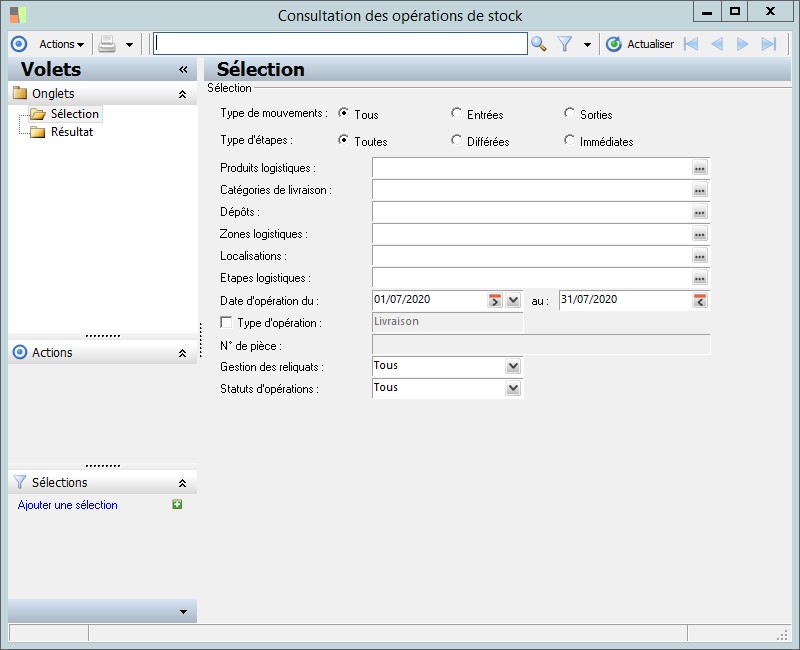Click the filter funnel icon
The image size is (800, 650).
point(565,44)
